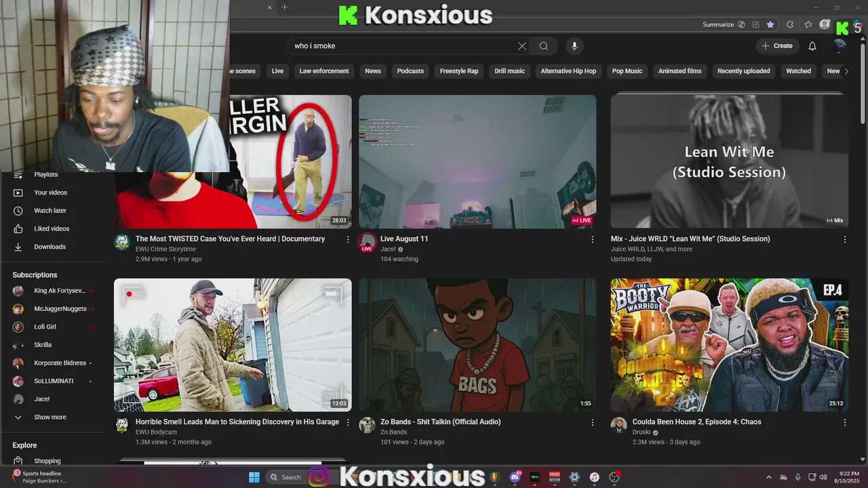Open the EWU Bodycam channel avatar
This screenshot has height=488, width=868.
tap(122, 425)
